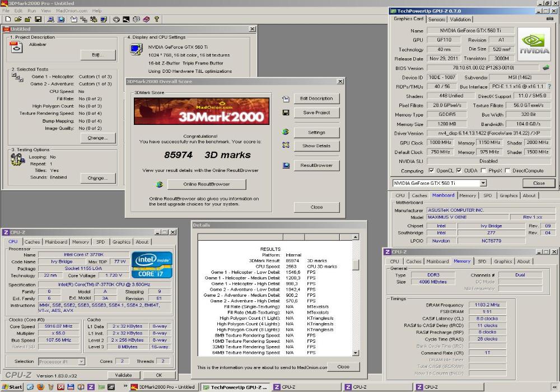The image size is (560, 392).
Task: Click the testing options gears toolbar icon
Action: click(94, 19)
